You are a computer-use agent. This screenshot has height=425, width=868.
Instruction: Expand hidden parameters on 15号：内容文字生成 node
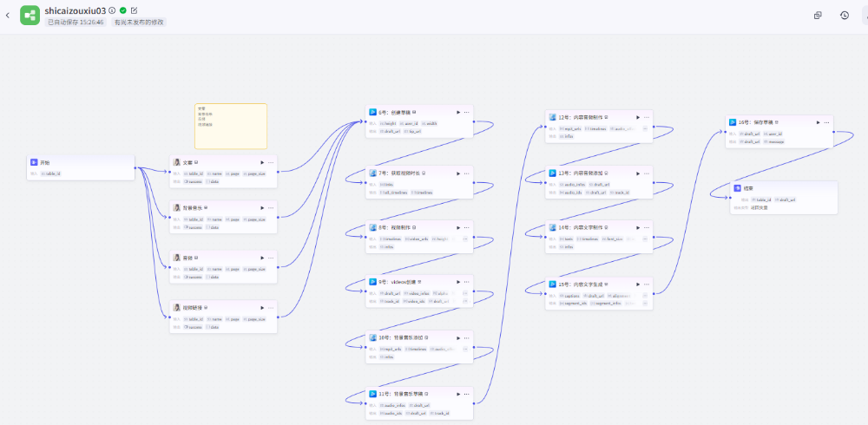pyautogui.click(x=645, y=296)
